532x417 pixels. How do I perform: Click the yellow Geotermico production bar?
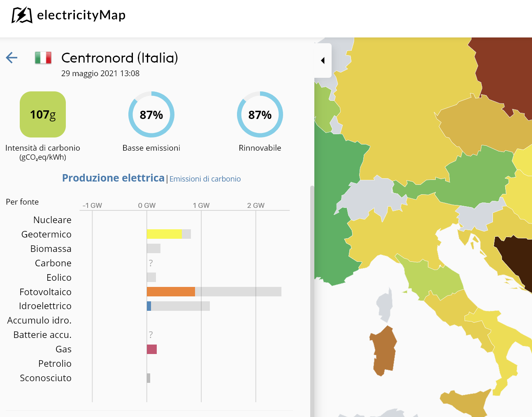[164, 234]
